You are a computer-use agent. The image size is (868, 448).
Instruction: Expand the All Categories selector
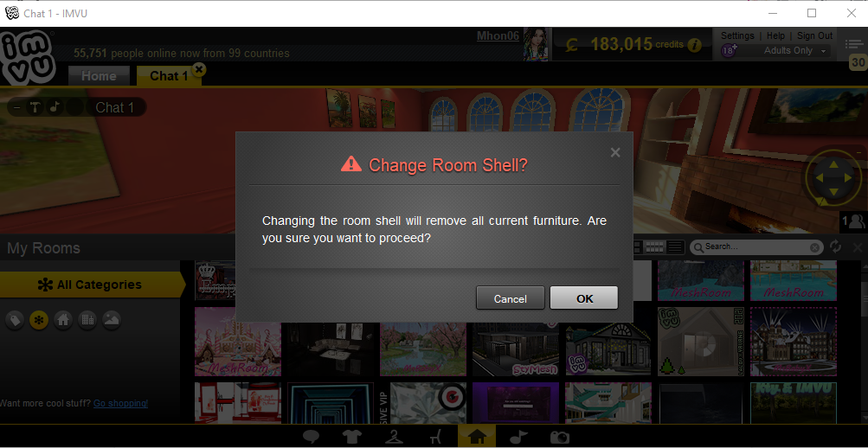pos(93,285)
